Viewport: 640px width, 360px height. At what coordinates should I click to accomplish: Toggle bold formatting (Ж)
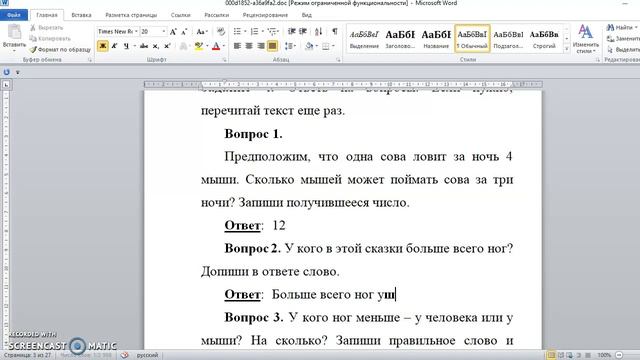pos(103,46)
